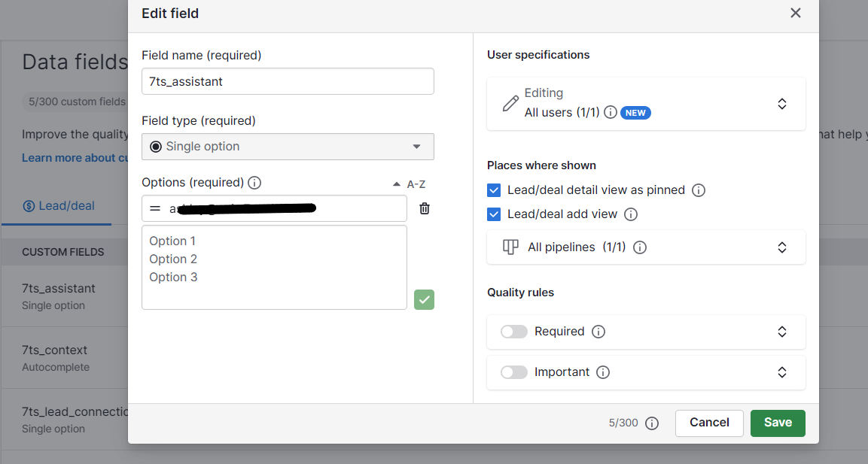868x464 pixels.
Task: Click the green checkmark confirm button
Action: pos(424,299)
